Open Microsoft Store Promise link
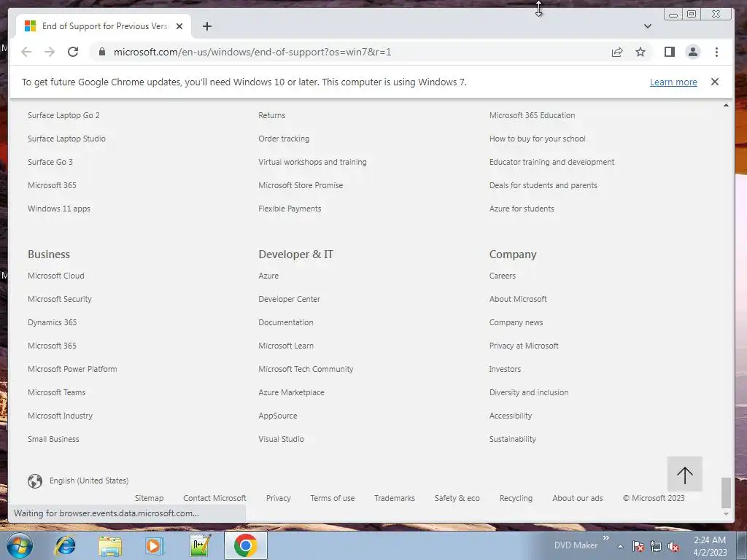 [x=301, y=185]
